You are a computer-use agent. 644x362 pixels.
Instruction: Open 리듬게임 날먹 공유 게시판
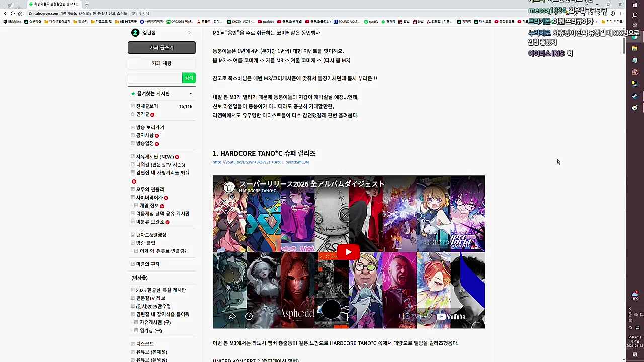(x=163, y=214)
